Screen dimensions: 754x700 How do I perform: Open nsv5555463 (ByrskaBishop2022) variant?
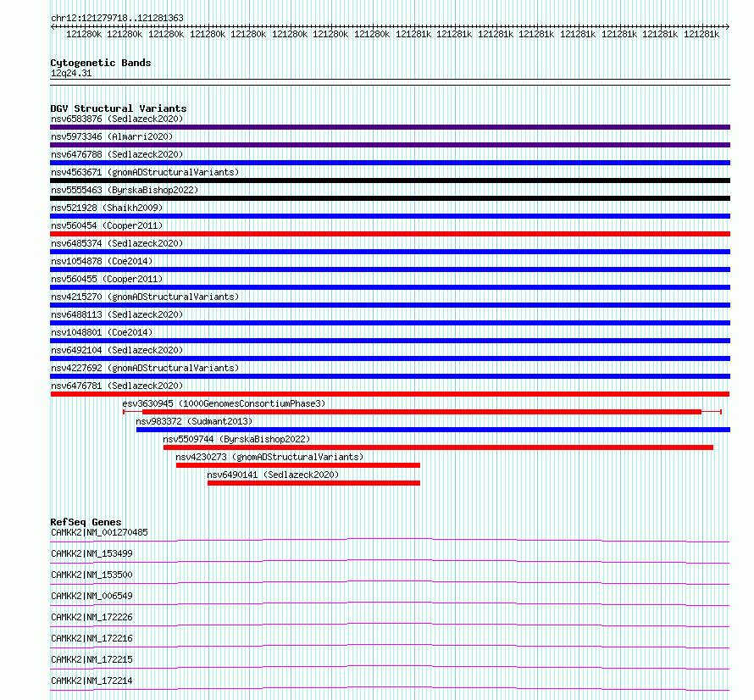pos(125,190)
